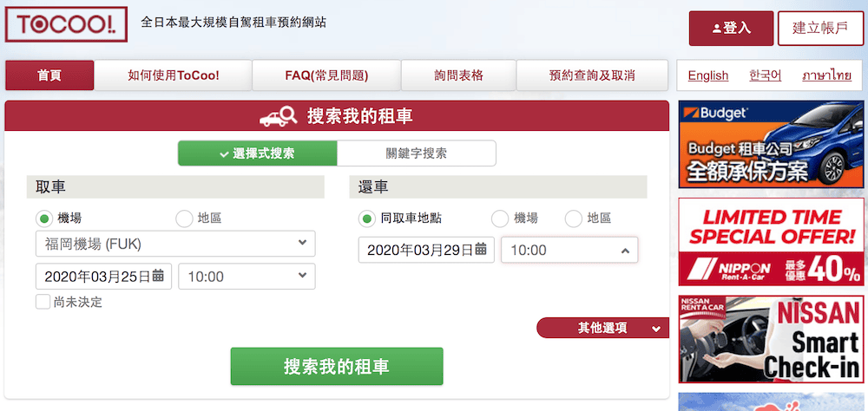Click the return date 2020年03月29日 field
The image size is (868, 411).
pyautogui.click(x=418, y=250)
